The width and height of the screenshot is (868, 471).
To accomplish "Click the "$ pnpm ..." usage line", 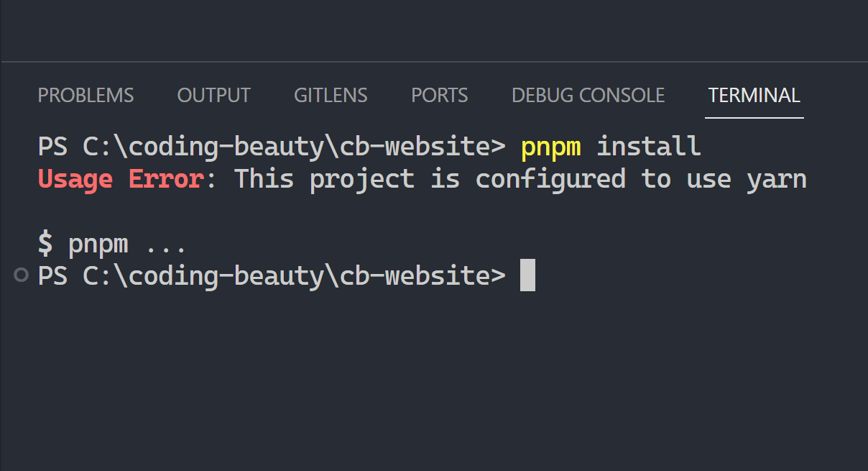I will [112, 244].
